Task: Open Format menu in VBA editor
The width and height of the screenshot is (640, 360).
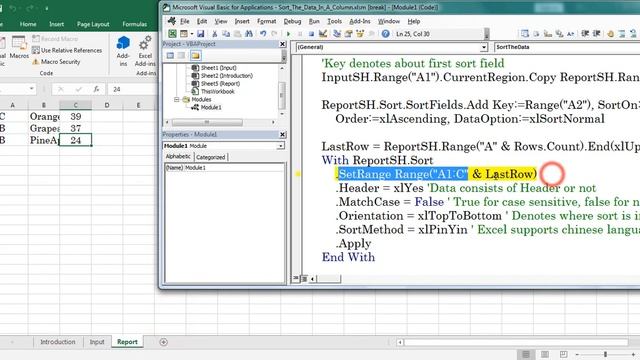Action: click(267, 21)
